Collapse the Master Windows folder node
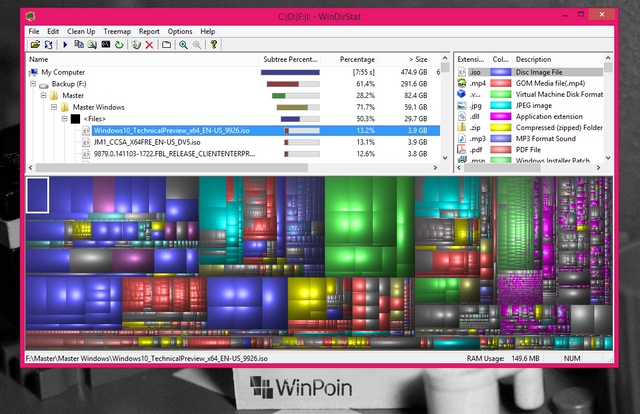The image size is (640, 414). click(x=54, y=107)
